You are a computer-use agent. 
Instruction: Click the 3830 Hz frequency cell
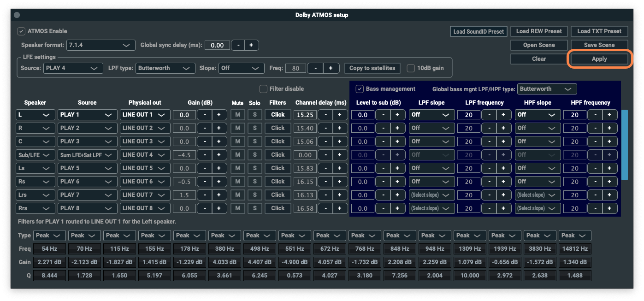(540, 249)
